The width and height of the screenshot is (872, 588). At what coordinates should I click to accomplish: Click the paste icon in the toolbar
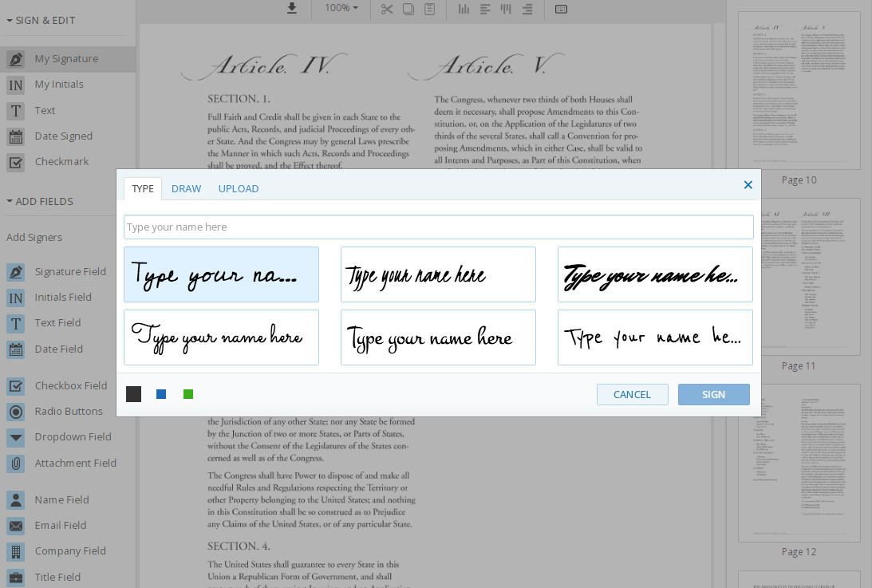tap(430, 10)
